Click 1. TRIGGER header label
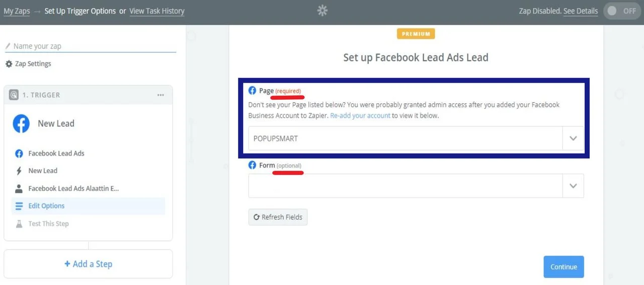Image resolution: width=644 pixels, height=285 pixels. click(x=41, y=95)
